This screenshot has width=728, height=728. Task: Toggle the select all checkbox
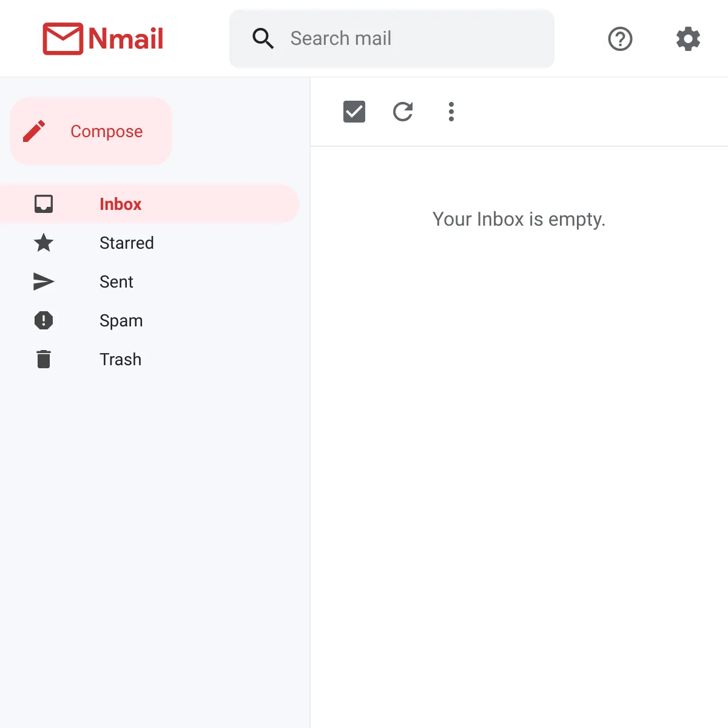[354, 112]
